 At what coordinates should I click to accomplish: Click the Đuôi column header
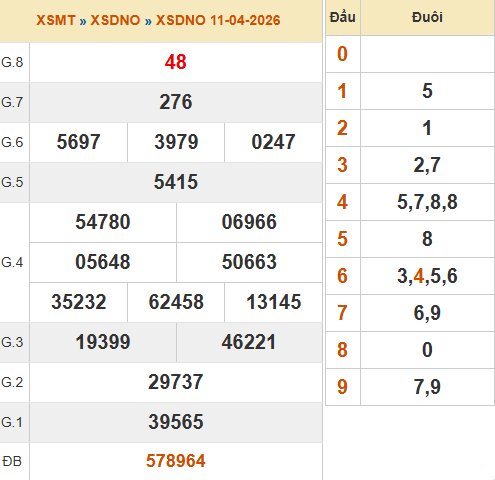pyautogui.click(x=427, y=17)
